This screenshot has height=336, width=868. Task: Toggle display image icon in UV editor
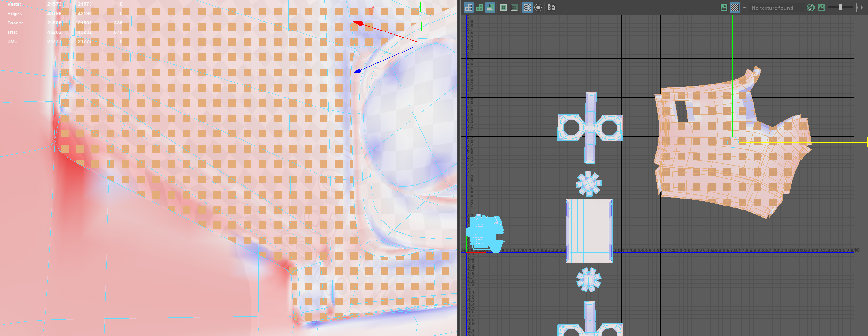click(724, 8)
